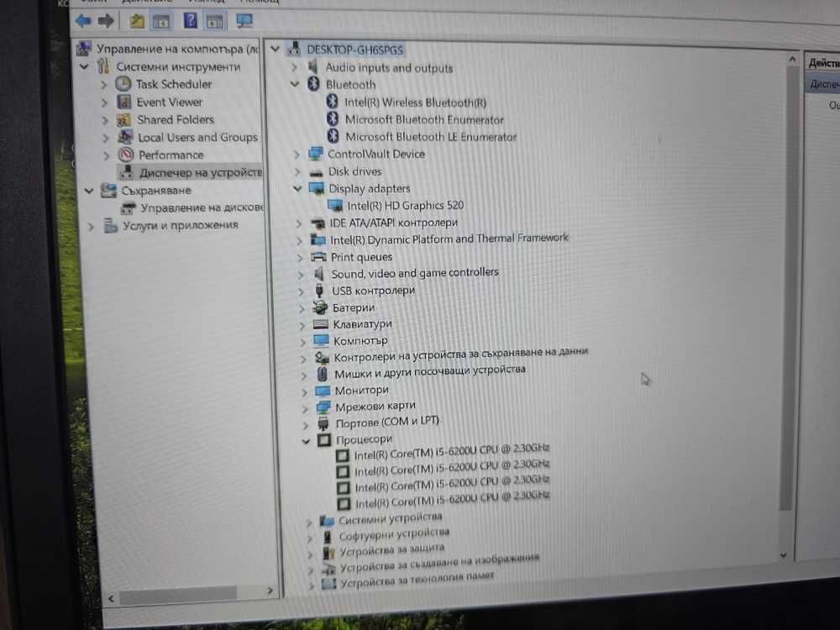Click the Disk drives icon

click(316, 172)
